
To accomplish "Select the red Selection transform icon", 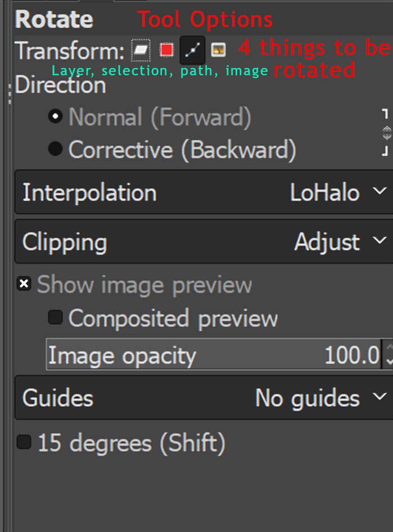I will pyautogui.click(x=166, y=51).
